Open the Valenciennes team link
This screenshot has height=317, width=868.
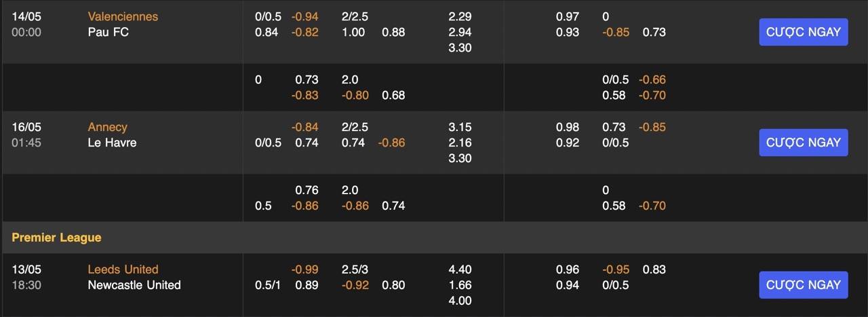tap(123, 16)
